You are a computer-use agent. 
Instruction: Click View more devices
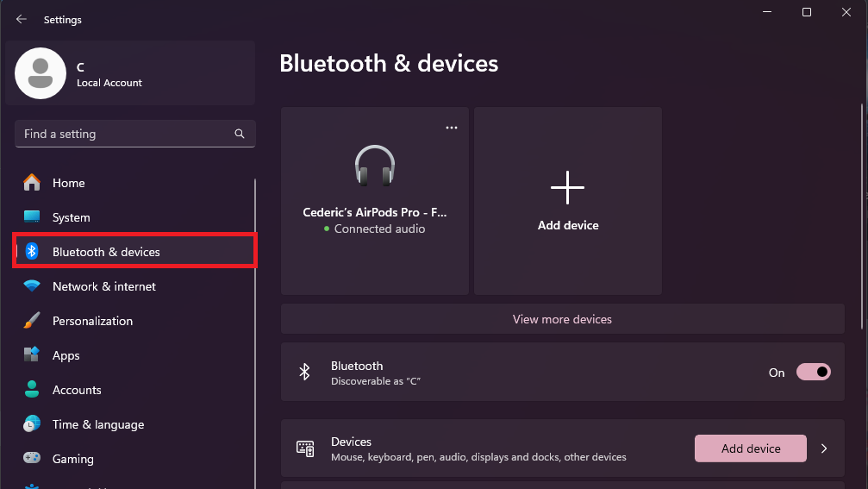(562, 319)
